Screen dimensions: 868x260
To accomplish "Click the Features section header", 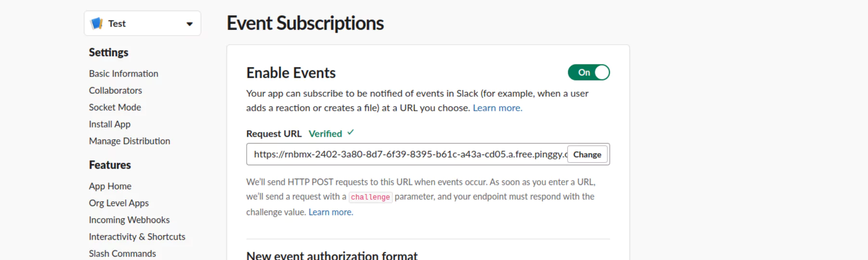I will click(x=110, y=165).
